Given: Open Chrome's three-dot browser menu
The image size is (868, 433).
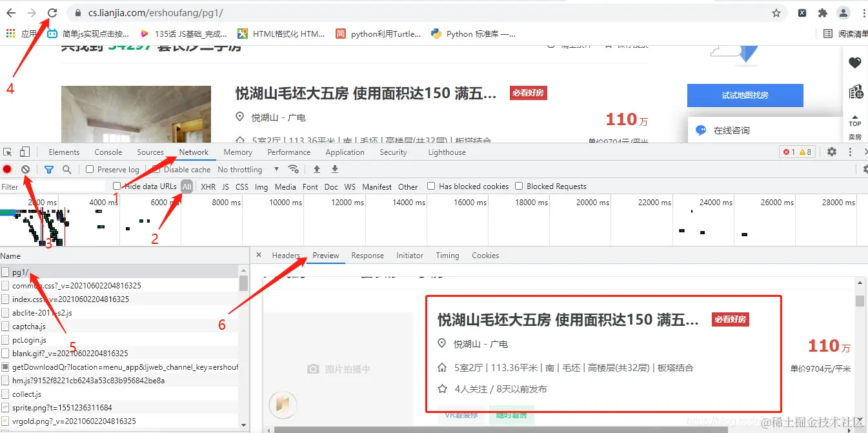Looking at the screenshot, I should point(864,13).
